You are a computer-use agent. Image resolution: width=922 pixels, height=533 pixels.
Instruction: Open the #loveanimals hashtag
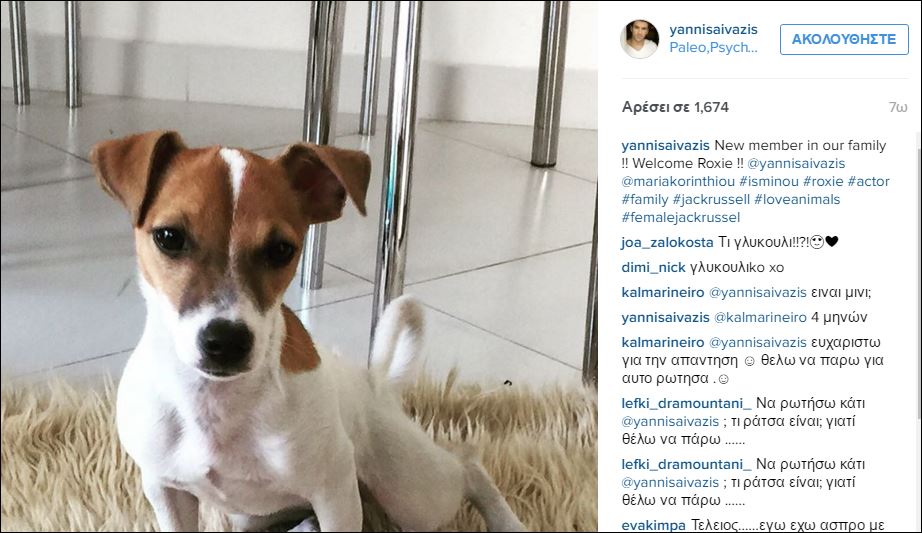797,199
